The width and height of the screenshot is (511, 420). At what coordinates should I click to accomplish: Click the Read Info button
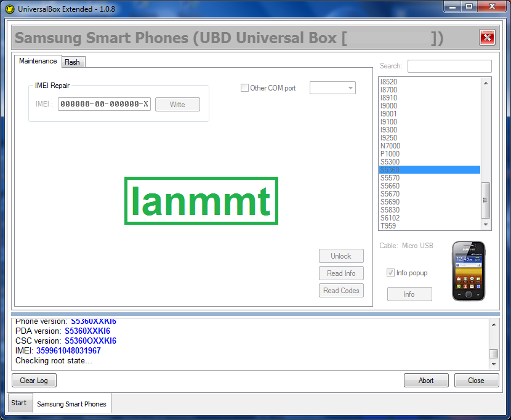tap(341, 273)
